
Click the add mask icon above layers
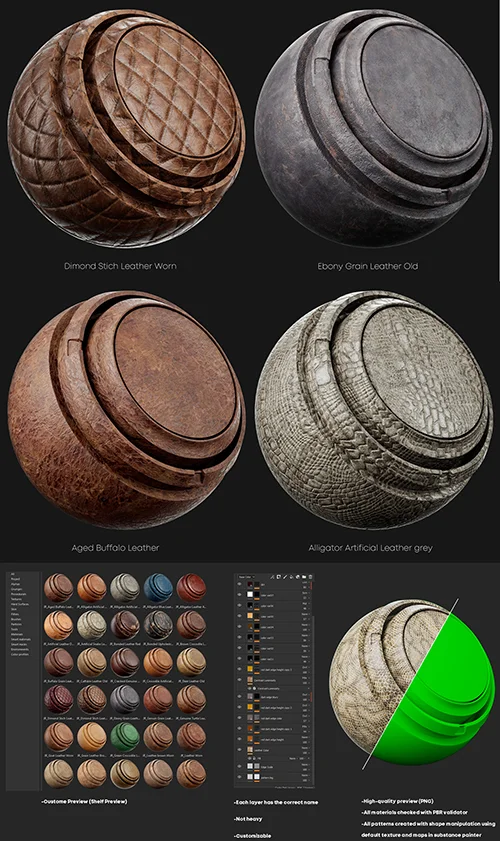pyautogui.click(x=278, y=577)
